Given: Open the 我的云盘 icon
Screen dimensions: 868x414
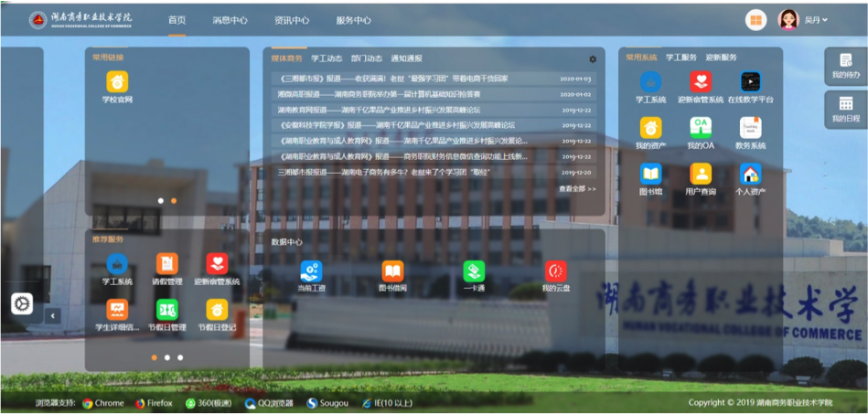Looking at the screenshot, I should tap(555, 271).
